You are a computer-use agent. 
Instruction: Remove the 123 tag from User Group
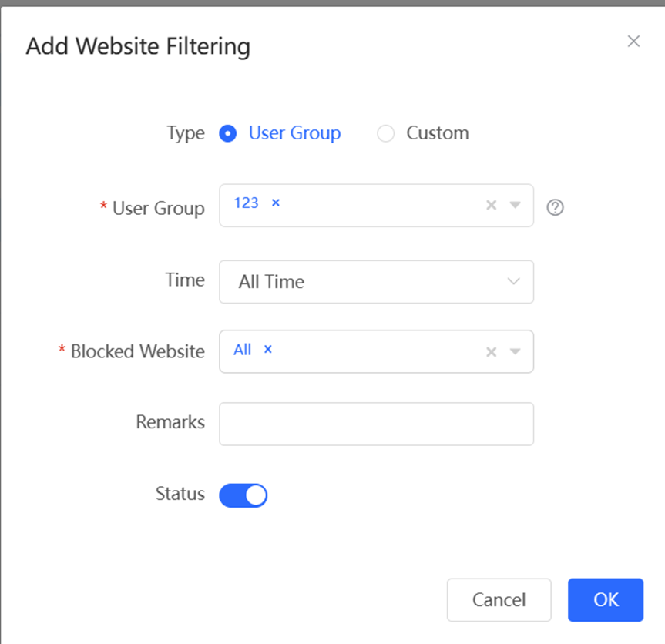tap(276, 203)
